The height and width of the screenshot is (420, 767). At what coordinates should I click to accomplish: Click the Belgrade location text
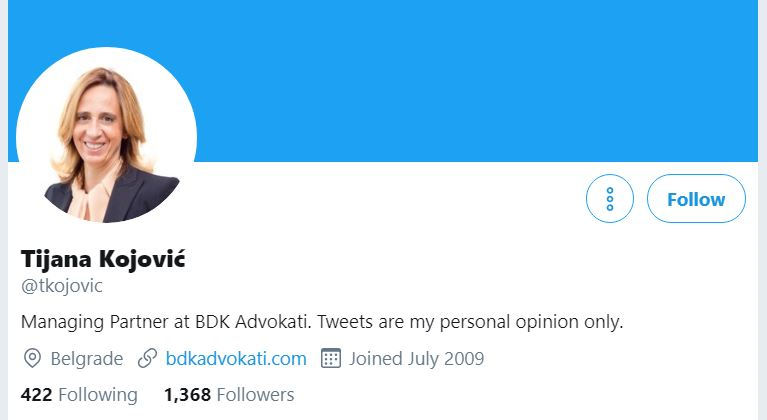[87, 358]
